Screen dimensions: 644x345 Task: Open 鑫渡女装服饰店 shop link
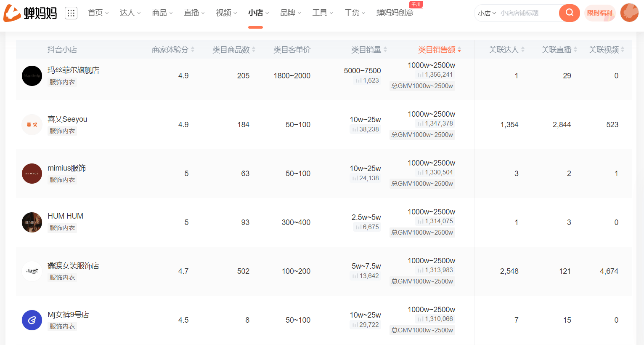pyautogui.click(x=73, y=265)
